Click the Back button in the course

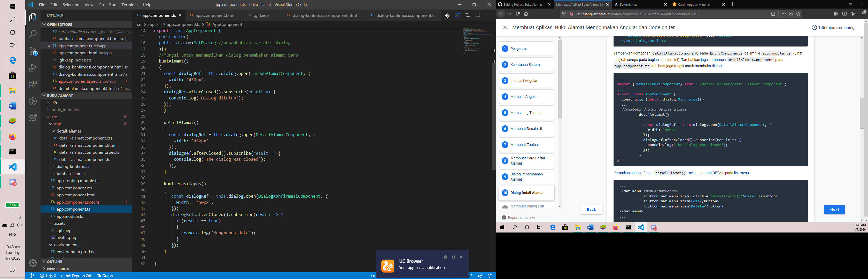[x=591, y=210]
